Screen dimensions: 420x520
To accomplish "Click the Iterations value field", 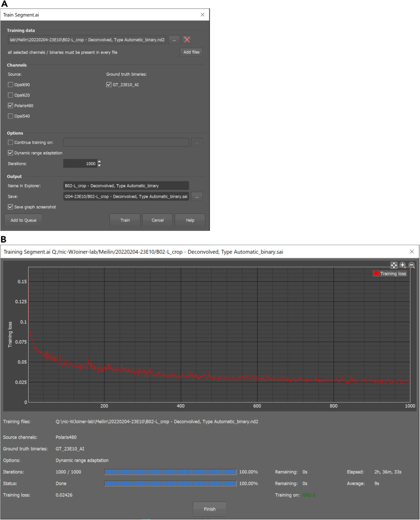I will 80,163.
